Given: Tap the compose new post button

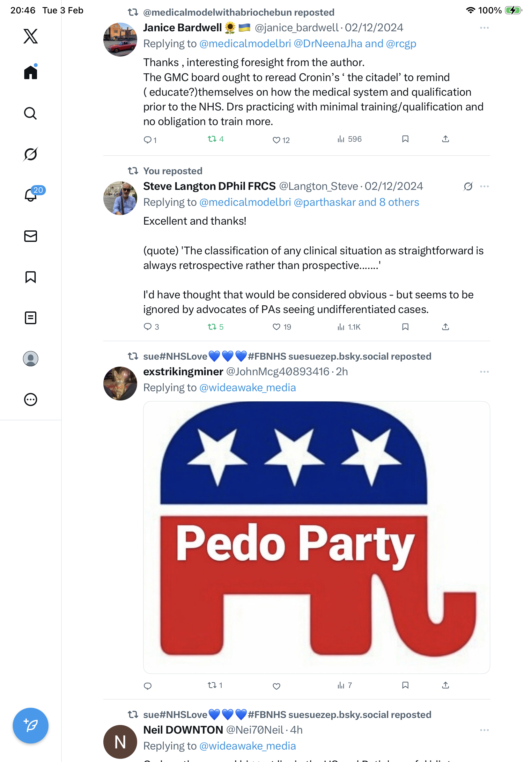Looking at the screenshot, I should 31,725.
